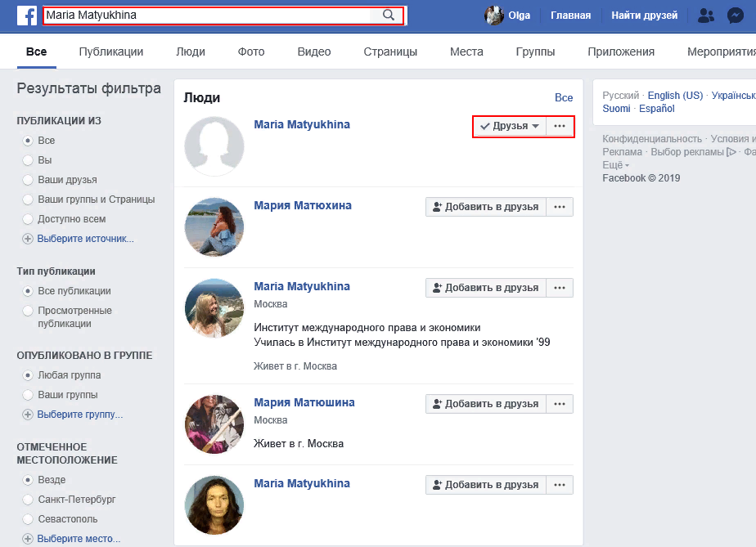Screen dimensions: 756x547
Task: Open the Facebook logo home icon
Action: point(27,16)
